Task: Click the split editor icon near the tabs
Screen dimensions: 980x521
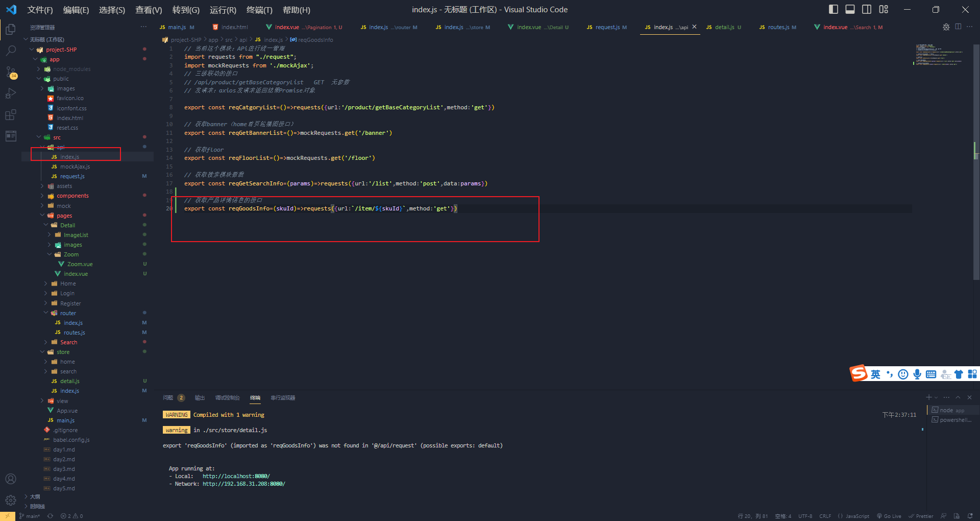Action: (x=958, y=27)
